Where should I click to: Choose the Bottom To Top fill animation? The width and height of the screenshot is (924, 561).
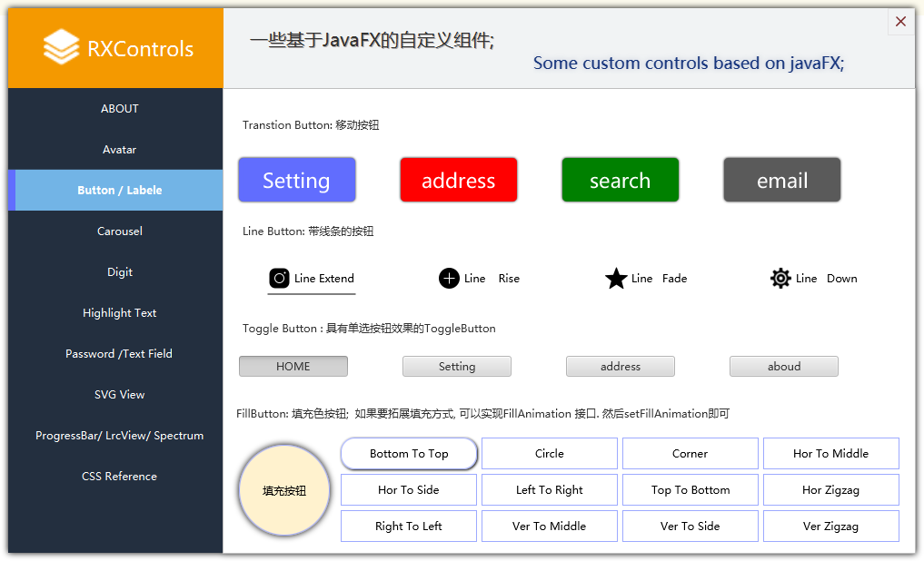click(409, 454)
